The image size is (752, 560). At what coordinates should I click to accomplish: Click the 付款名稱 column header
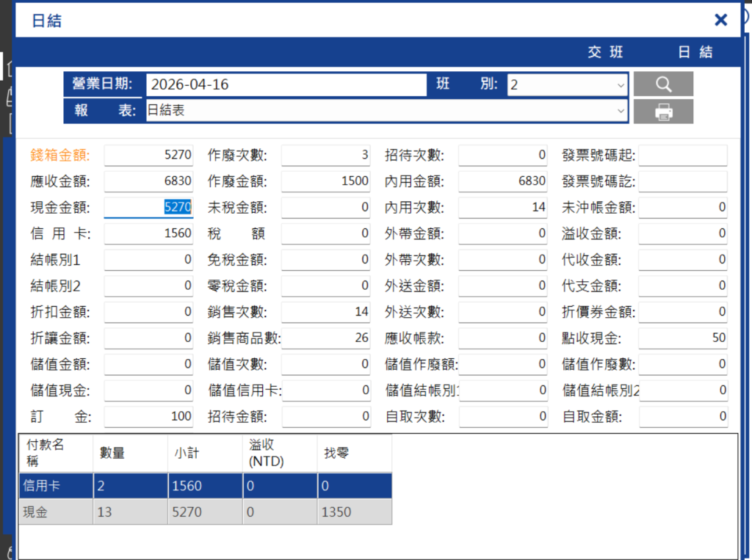[x=56, y=453]
